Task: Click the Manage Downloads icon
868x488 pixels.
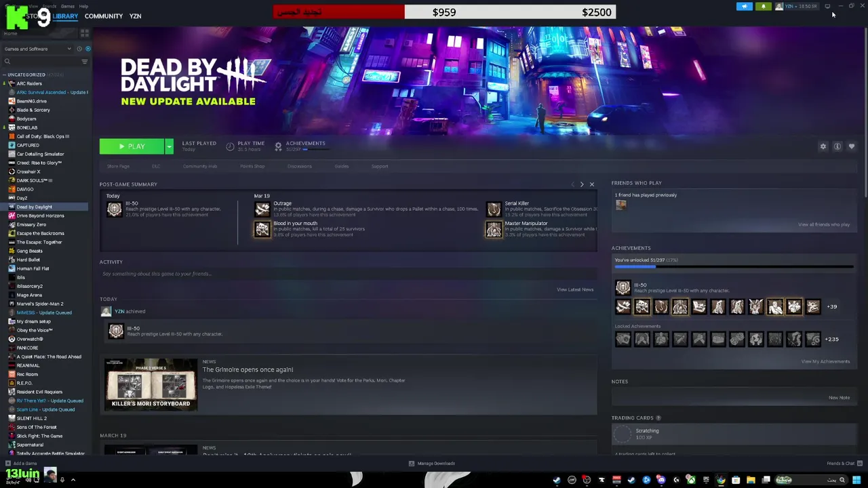Action: (x=411, y=464)
